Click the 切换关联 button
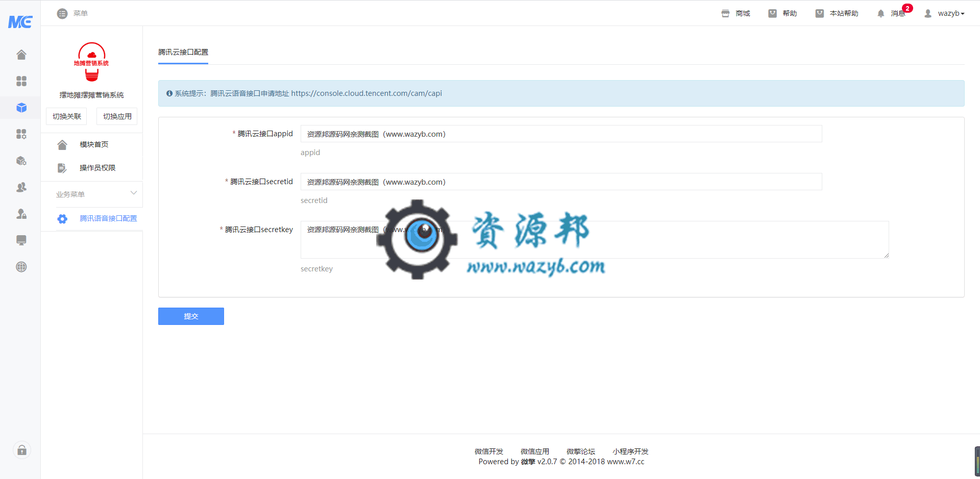This screenshot has height=479, width=980. pos(66,116)
